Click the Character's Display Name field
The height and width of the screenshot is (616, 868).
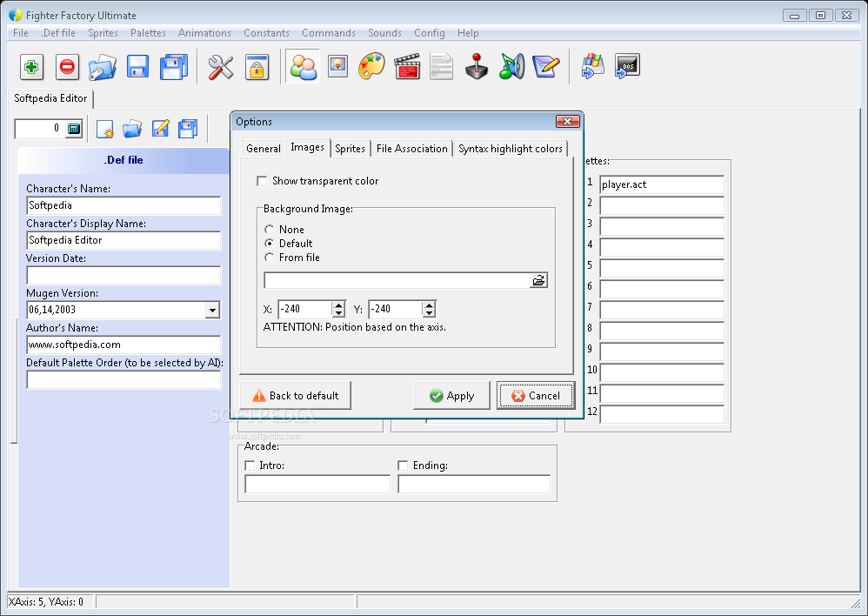click(124, 240)
